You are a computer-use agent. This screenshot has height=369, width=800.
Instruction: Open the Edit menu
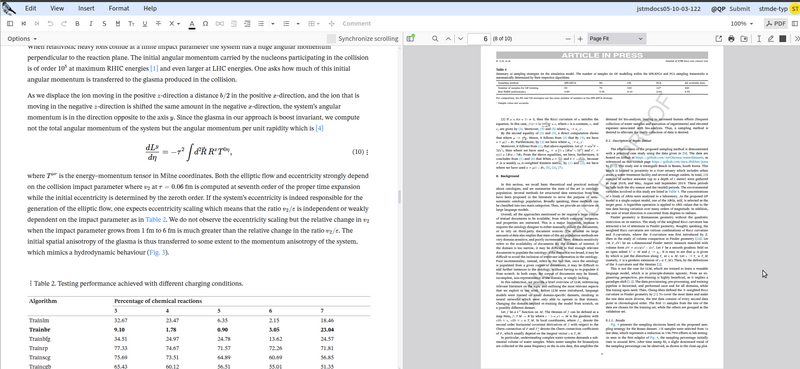click(x=31, y=8)
